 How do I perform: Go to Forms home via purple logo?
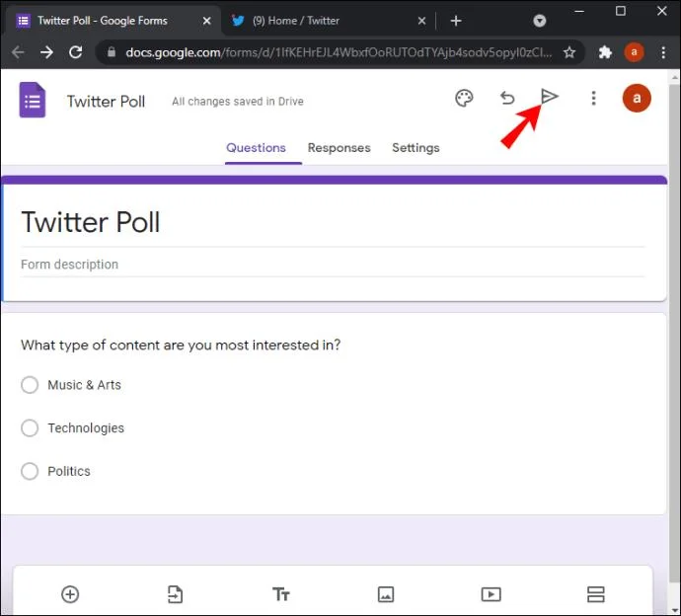33,100
